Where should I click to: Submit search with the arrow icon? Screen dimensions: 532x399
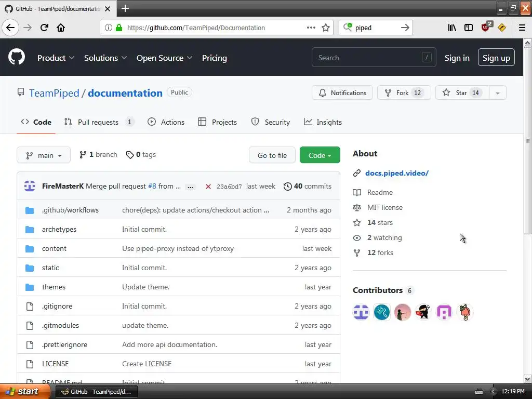pyautogui.click(x=405, y=28)
